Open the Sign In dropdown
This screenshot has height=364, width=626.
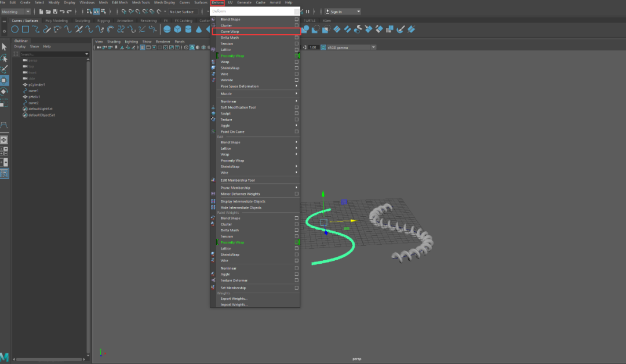pyautogui.click(x=343, y=12)
